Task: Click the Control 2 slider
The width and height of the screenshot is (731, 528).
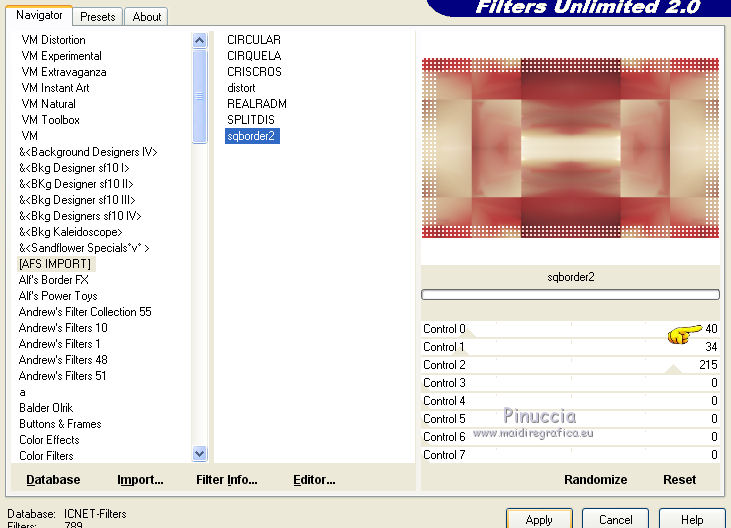Action: (570, 365)
